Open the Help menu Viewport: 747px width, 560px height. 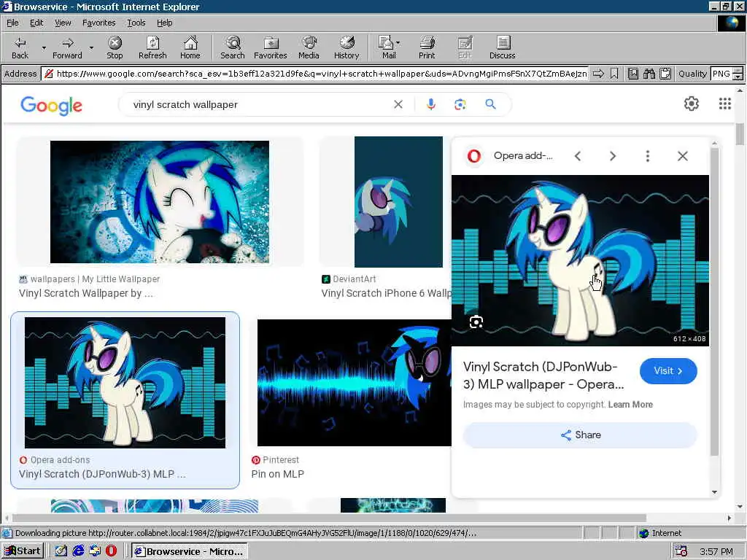(164, 23)
